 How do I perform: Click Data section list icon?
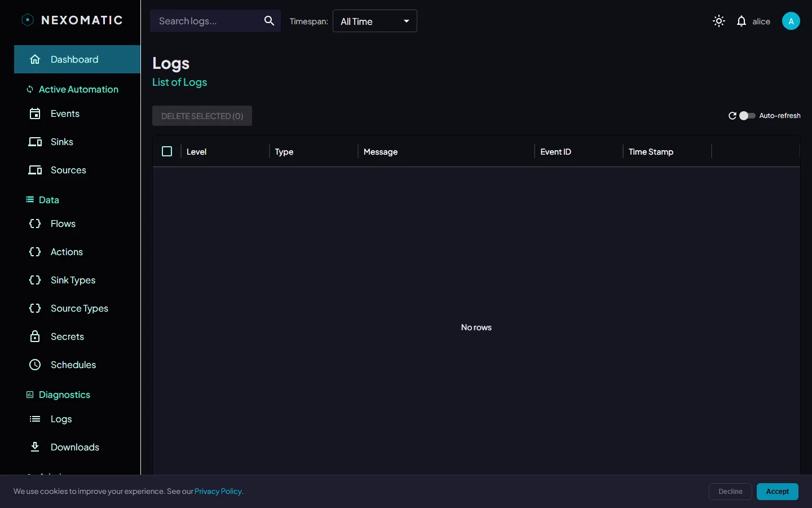tap(30, 200)
